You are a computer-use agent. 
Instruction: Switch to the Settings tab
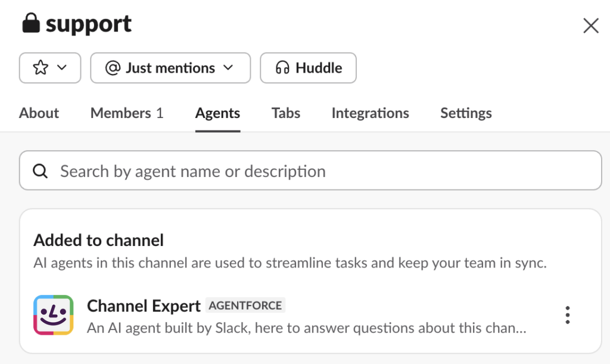(x=466, y=113)
